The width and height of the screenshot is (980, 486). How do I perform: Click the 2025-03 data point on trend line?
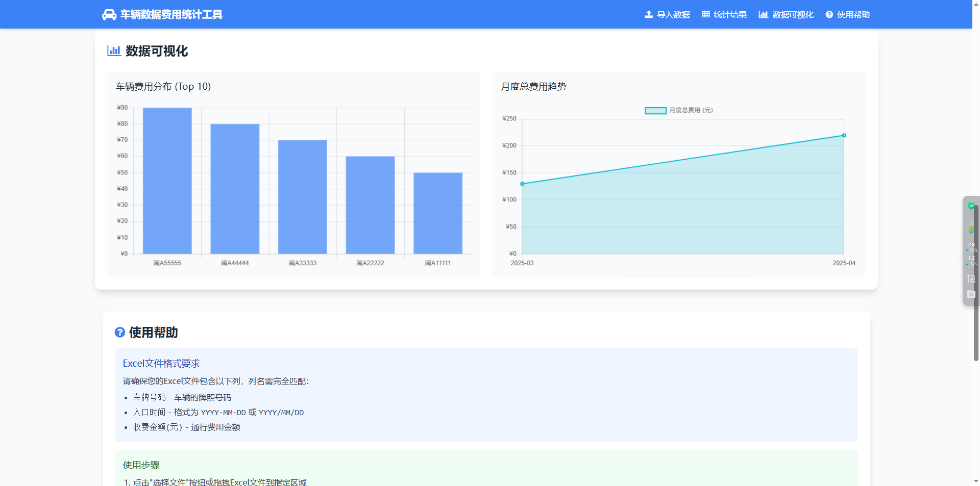pyautogui.click(x=522, y=184)
